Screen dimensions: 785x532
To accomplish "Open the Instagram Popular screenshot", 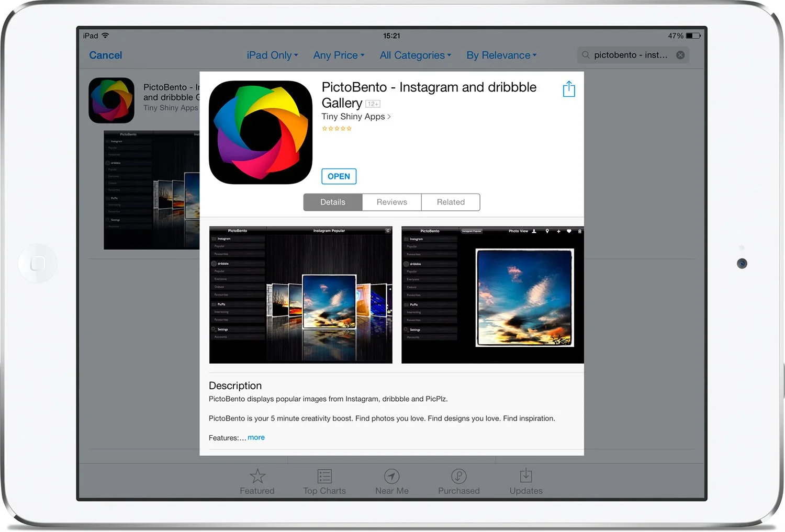I will click(300, 295).
